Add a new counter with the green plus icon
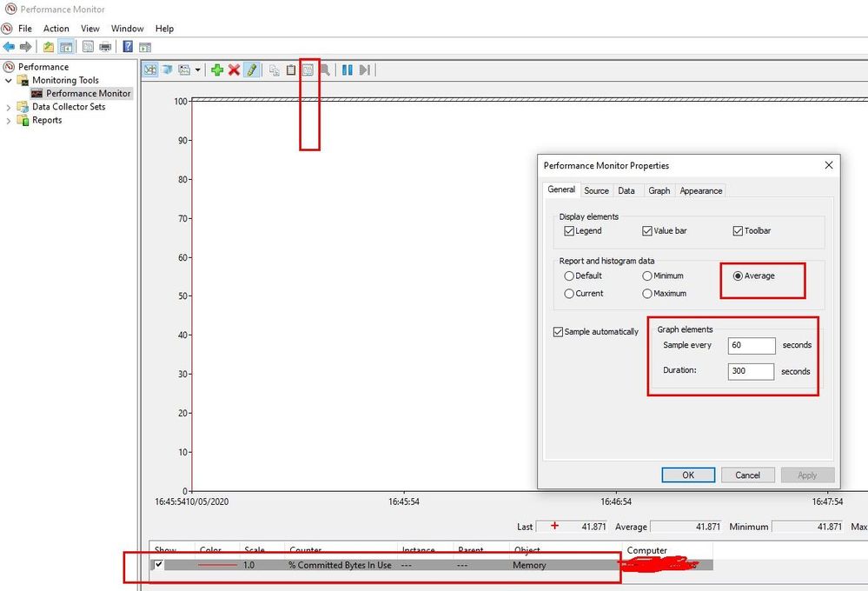This screenshot has width=868, height=591. [216, 70]
